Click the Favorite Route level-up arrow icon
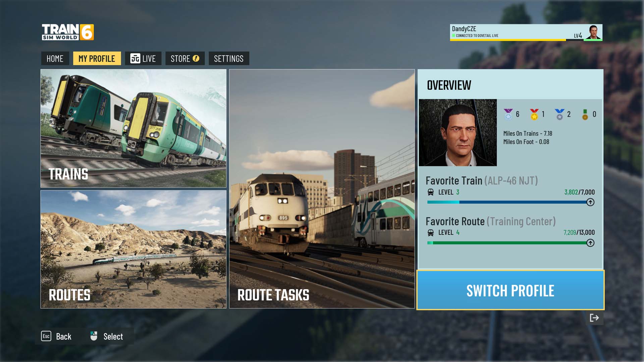Screen dimensions: 644x362 point(590,243)
